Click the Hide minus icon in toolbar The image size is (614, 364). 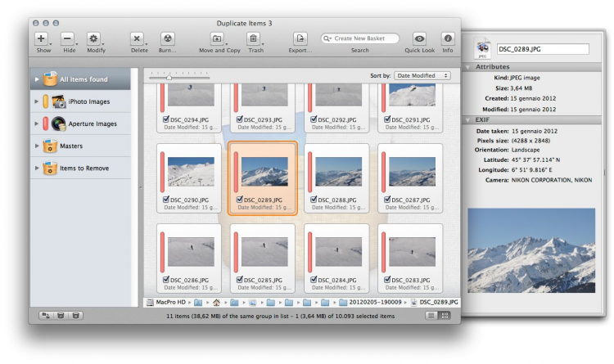67,38
